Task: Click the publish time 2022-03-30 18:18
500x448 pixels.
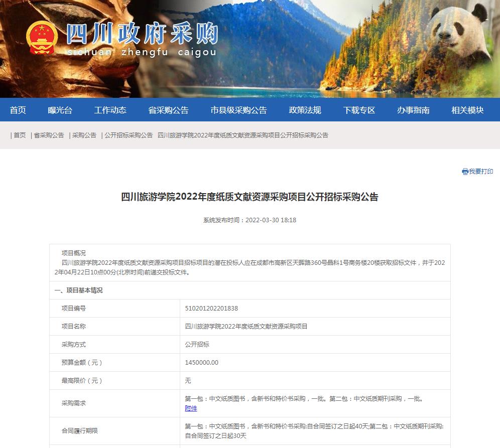Action: [271, 220]
